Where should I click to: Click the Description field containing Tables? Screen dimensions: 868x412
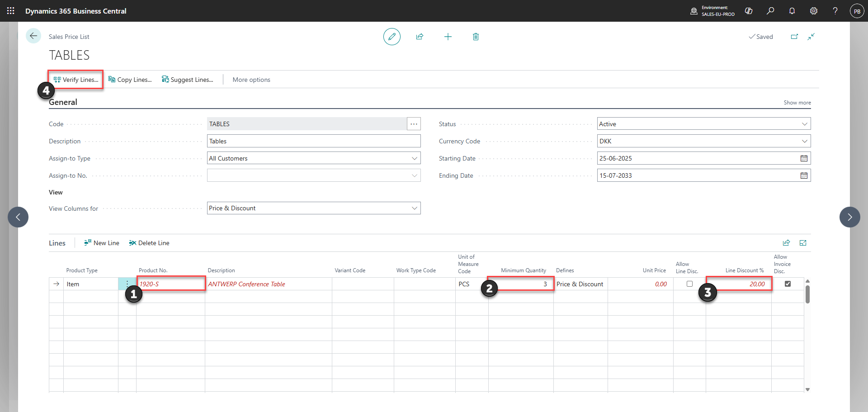[x=314, y=141]
